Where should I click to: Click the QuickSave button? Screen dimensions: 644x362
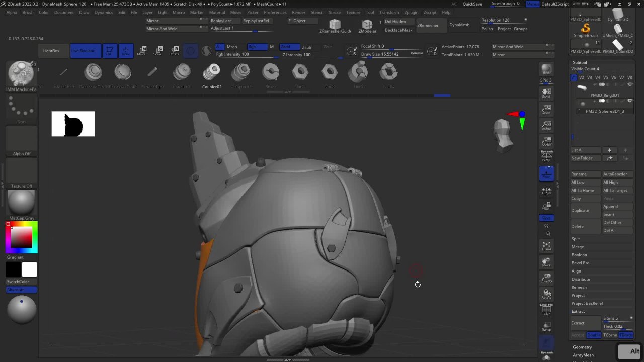click(472, 4)
